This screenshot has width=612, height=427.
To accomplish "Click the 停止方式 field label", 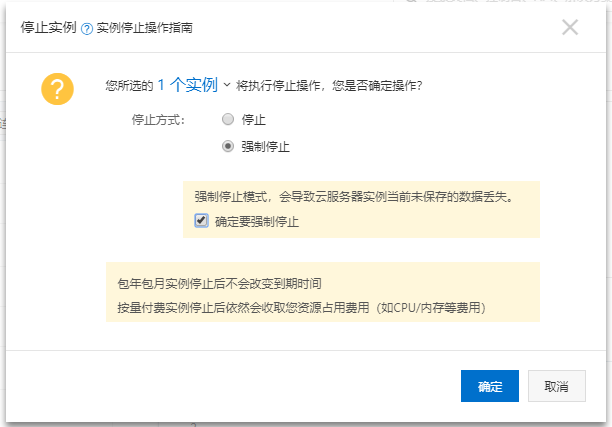I will 158,120.
